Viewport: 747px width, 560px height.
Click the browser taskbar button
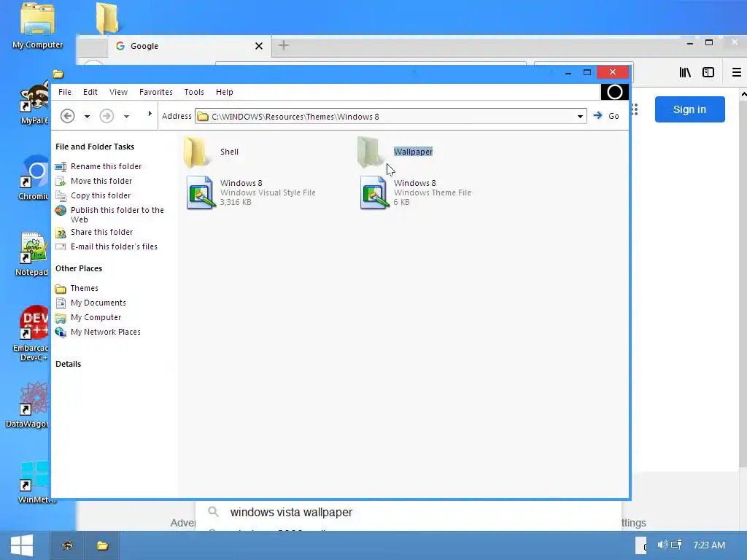[67, 545]
